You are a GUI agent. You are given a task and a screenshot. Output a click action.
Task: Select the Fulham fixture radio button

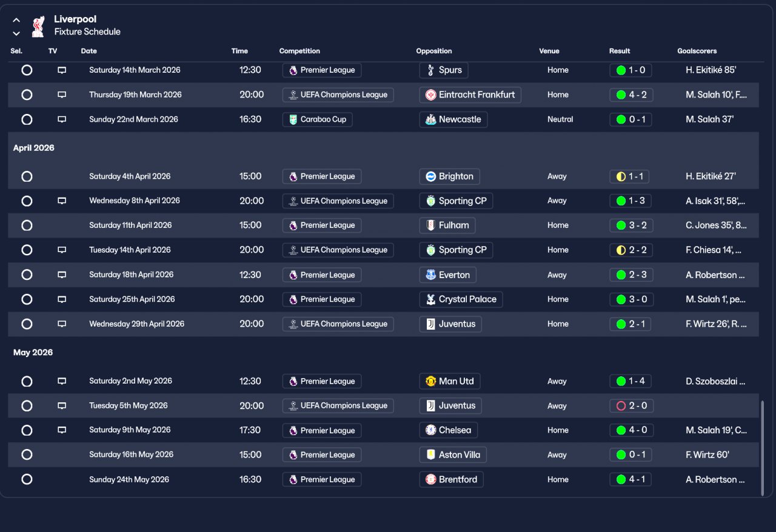pos(27,225)
